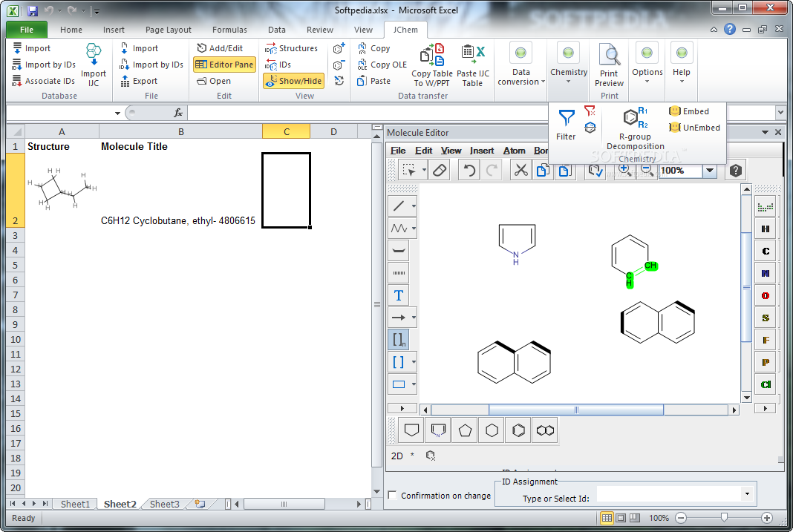Switch to Normal view in status bar

[x=607, y=518]
